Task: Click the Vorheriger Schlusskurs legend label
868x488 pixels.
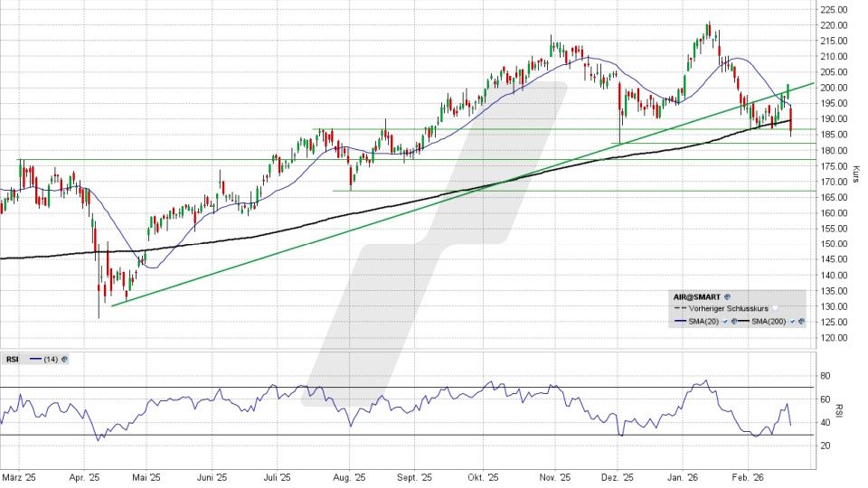Action: 728,308
